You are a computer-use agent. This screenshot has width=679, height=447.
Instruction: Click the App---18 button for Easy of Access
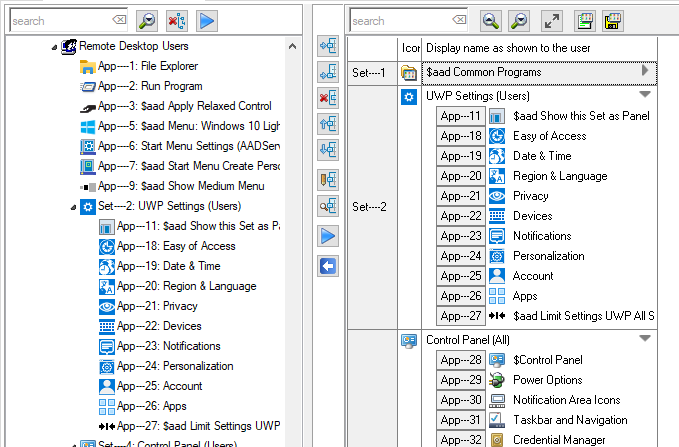coord(461,136)
